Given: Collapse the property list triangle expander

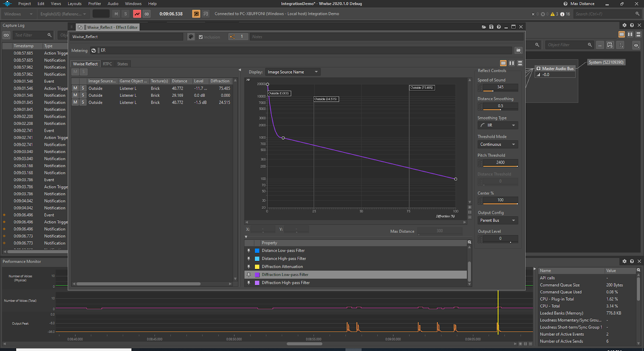Looking at the screenshot, I should [x=246, y=237].
